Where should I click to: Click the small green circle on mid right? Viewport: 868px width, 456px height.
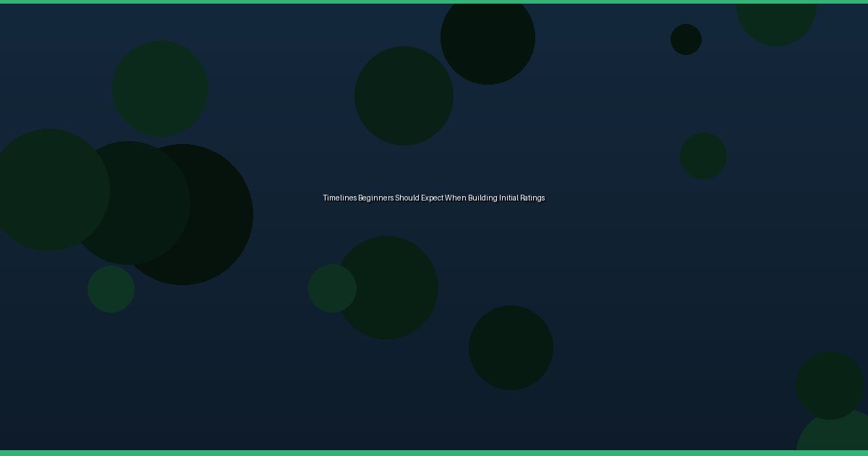click(x=703, y=155)
